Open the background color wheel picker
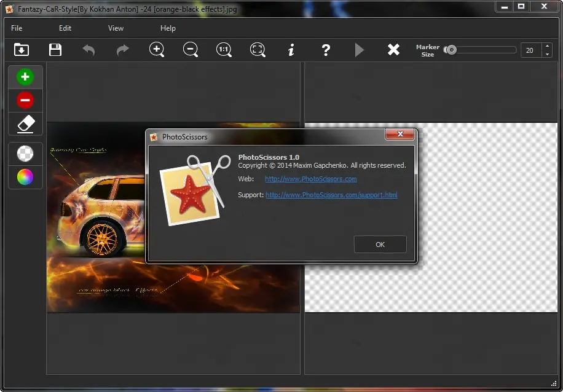 (25, 177)
